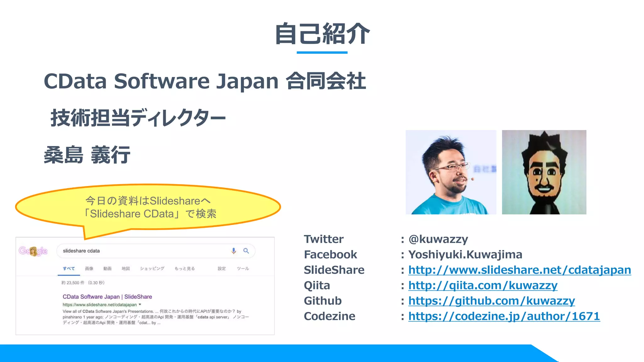
Task: Click the 'slideshare cdata' search field
Action: point(156,251)
